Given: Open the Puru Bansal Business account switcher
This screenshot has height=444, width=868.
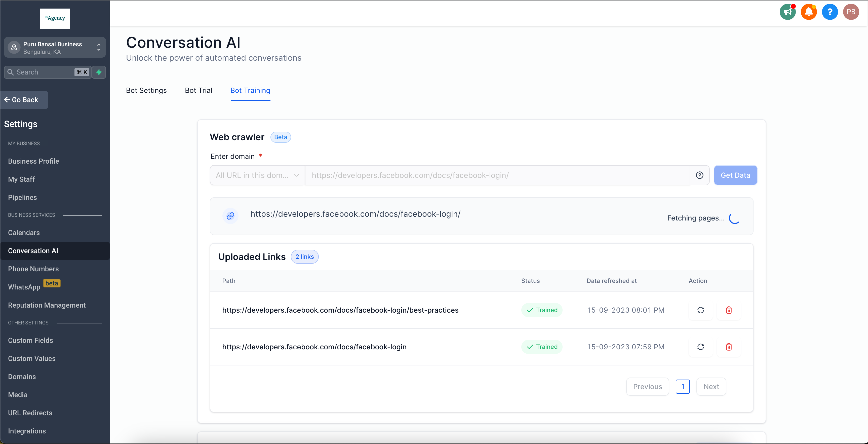Looking at the screenshot, I should coord(55,48).
